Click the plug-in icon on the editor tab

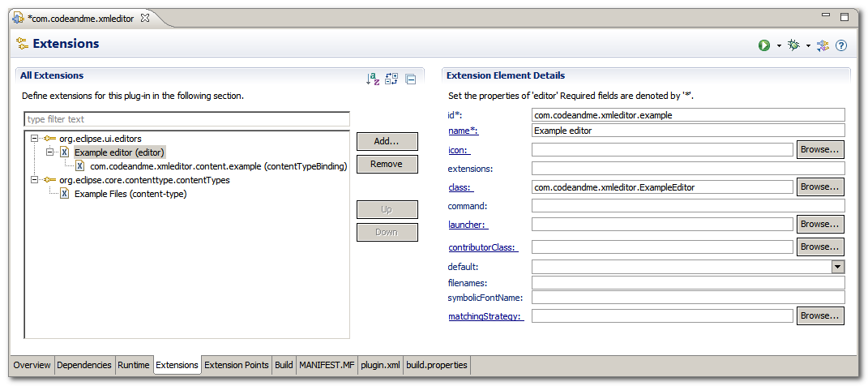coord(18,19)
